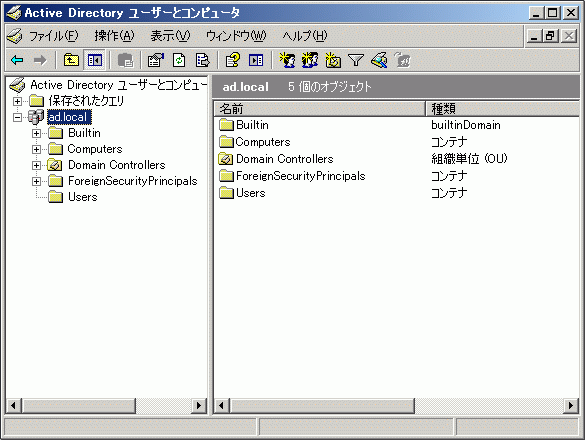
Task: Select ForeignSecurityPrincipals row in list pane
Action: 396,176
